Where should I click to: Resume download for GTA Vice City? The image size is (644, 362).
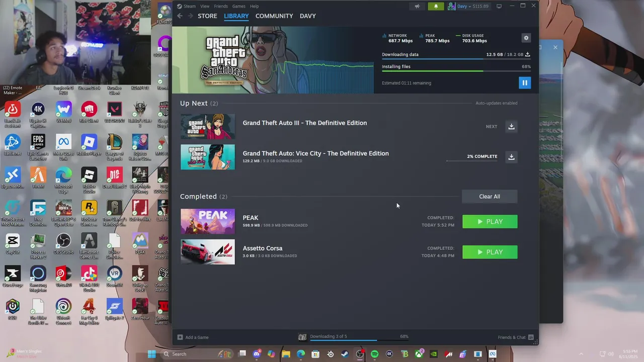coord(511,157)
